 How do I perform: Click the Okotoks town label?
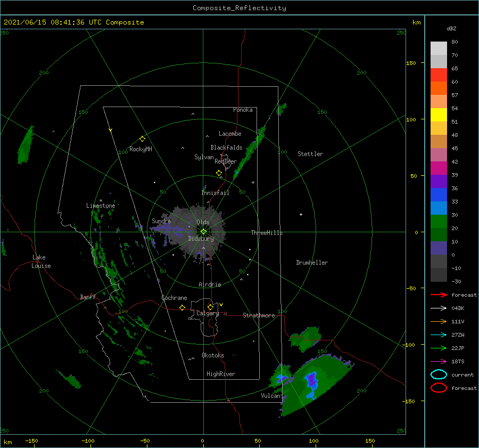point(213,355)
